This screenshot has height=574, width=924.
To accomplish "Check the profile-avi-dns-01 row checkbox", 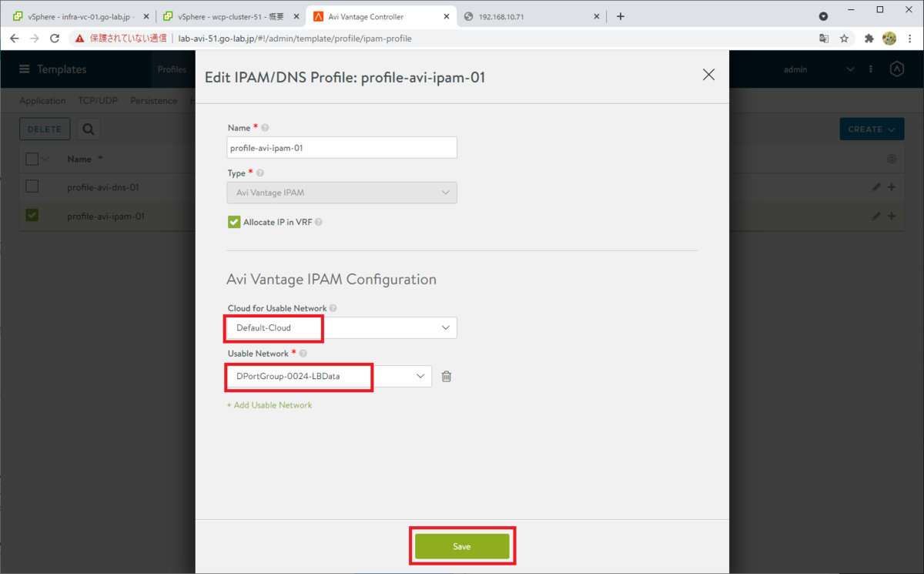I will tap(32, 186).
